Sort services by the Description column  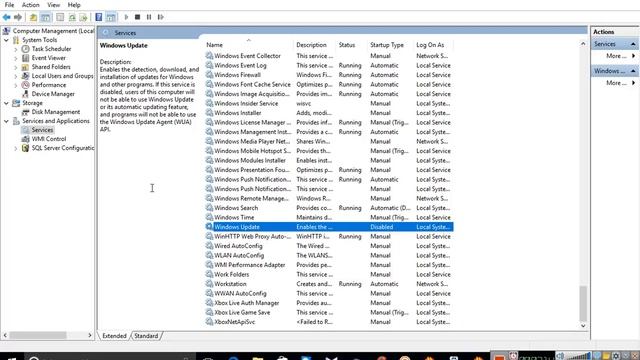(314, 45)
